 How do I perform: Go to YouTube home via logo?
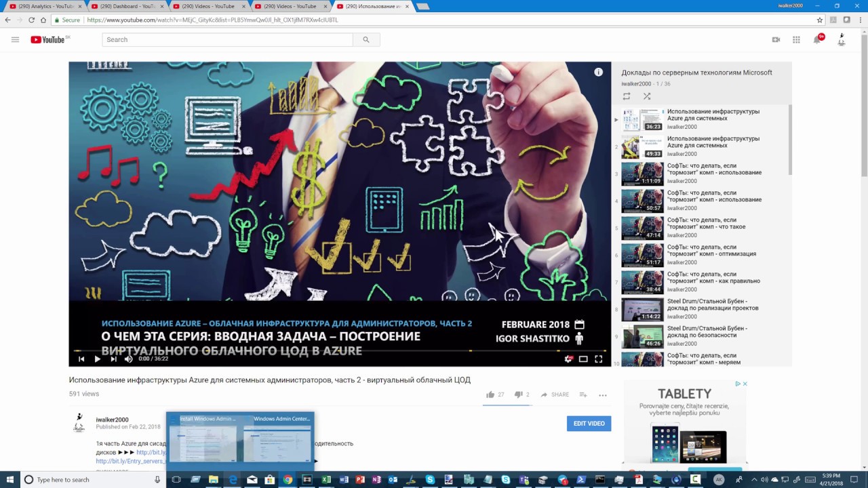50,39
